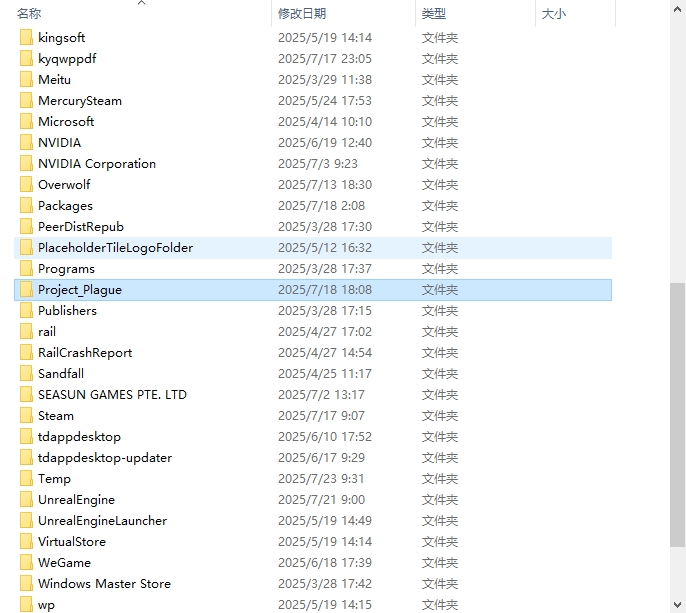Sort by 修改日期 column header
Screen dimensions: 686x613
coord(302,14)
